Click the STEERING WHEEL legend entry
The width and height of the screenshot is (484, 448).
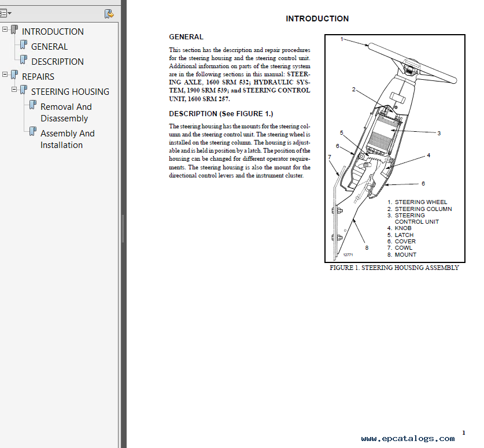coord(418,202)
